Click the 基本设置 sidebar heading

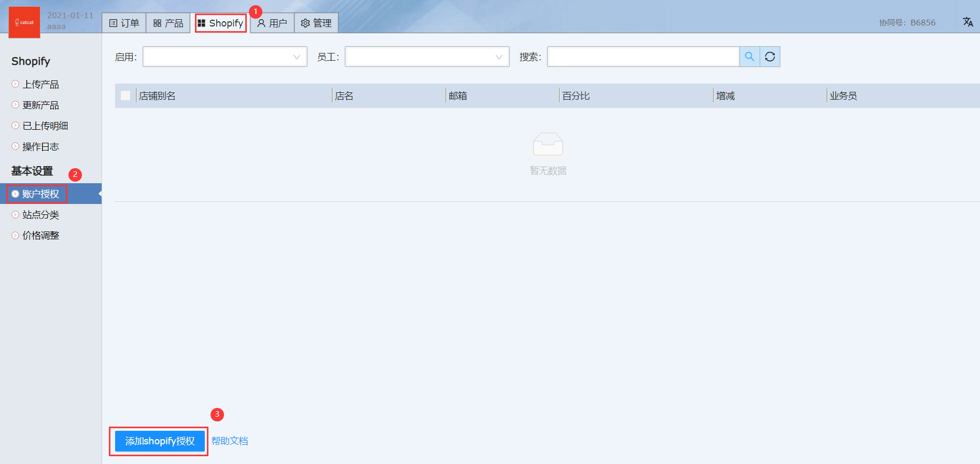coord(32,171)
